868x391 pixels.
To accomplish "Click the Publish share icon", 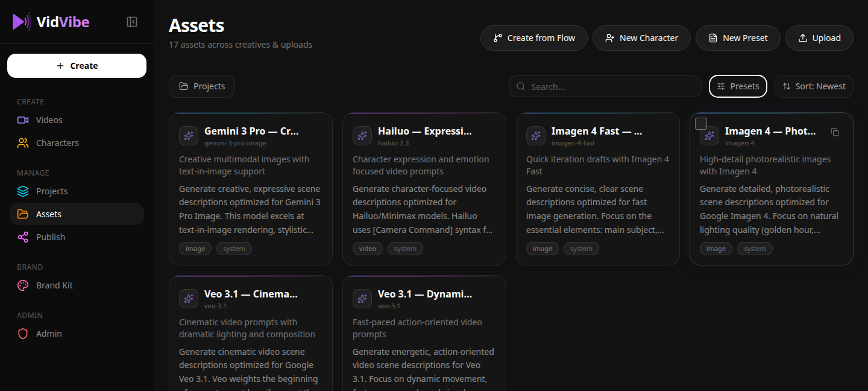I will click(x=23, y=237).
